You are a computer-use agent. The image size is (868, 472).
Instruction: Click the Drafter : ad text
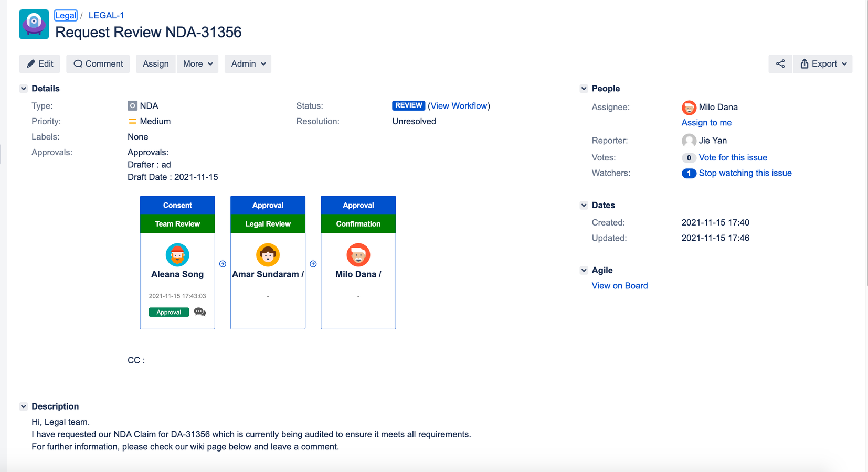(x=149, y=165)
